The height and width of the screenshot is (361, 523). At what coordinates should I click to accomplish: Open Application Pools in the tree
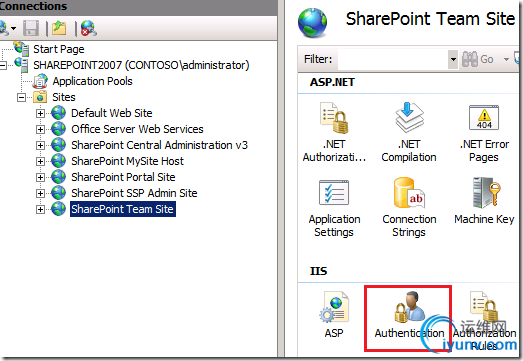(92, 81)
